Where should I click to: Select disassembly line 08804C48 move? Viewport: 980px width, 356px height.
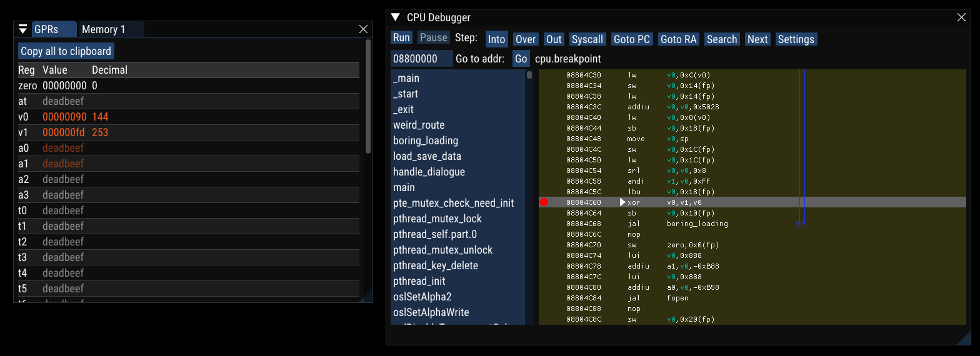[x=752, y=139]
